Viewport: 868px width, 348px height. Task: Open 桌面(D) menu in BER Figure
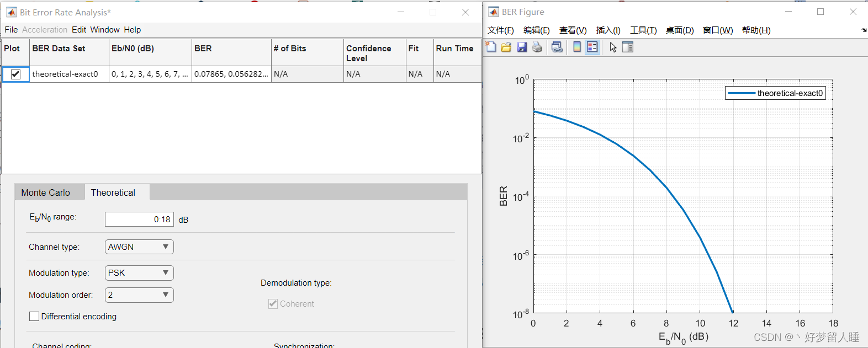pyautogui.click(x=680, y=30)
